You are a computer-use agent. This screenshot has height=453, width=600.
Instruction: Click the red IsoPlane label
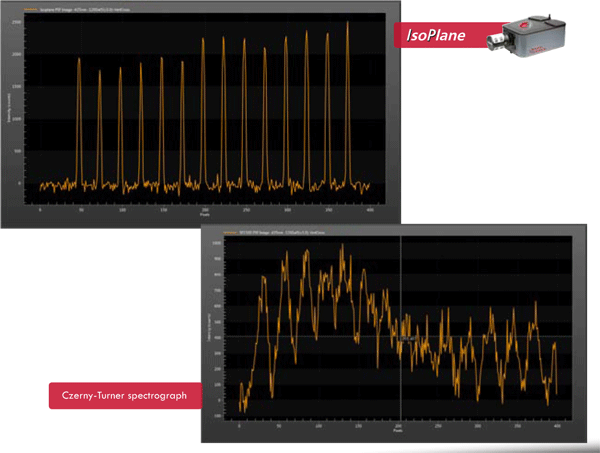[440, 35]
